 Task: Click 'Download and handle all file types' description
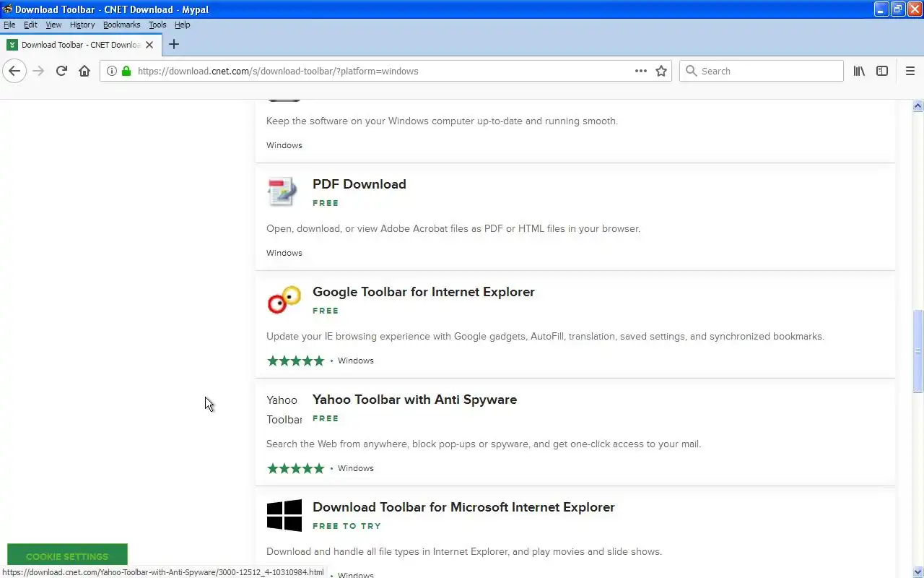464,551
